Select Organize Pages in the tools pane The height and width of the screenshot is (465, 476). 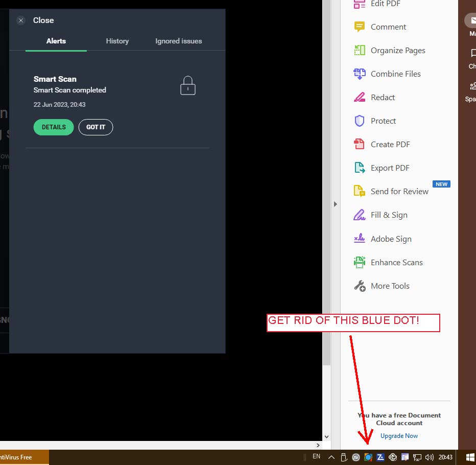tap(398, 50)
